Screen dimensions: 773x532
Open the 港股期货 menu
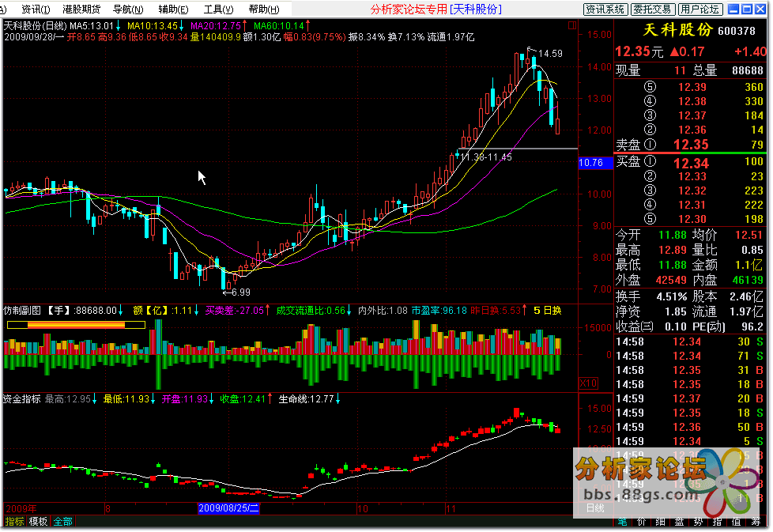(x=81, y=9)
